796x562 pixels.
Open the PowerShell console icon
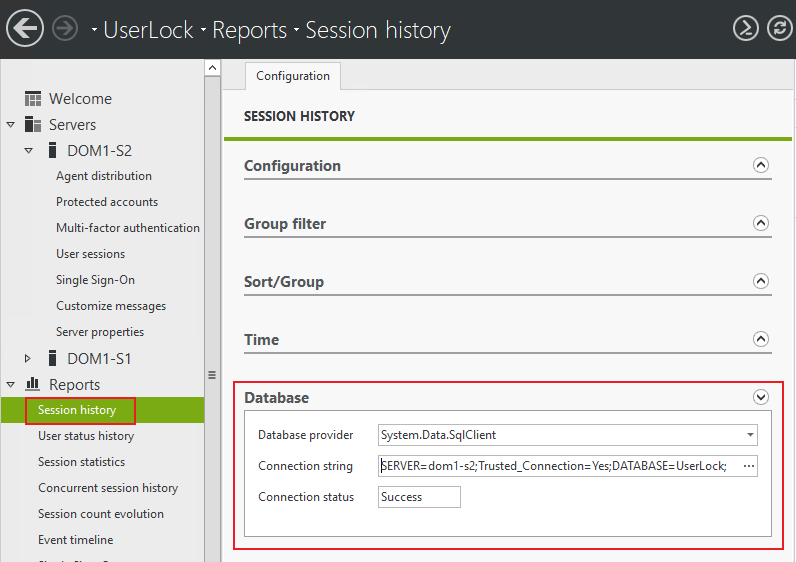746,28
